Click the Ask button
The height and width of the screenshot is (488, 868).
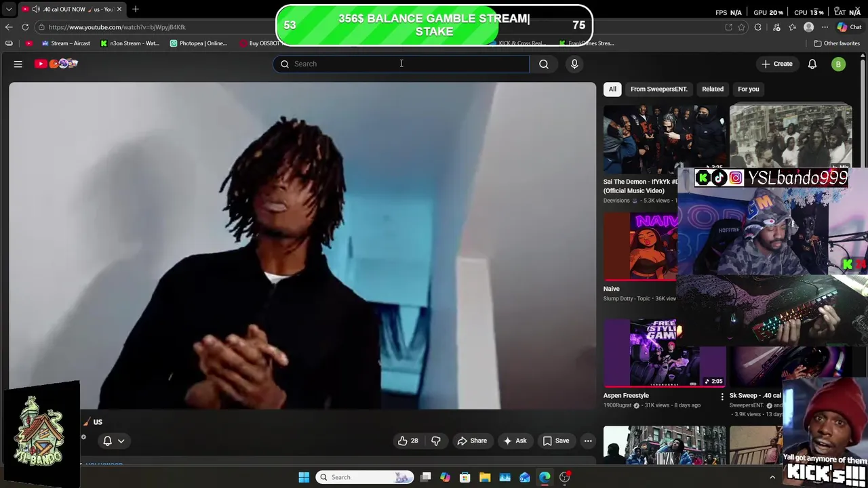(x=514, y=441)
